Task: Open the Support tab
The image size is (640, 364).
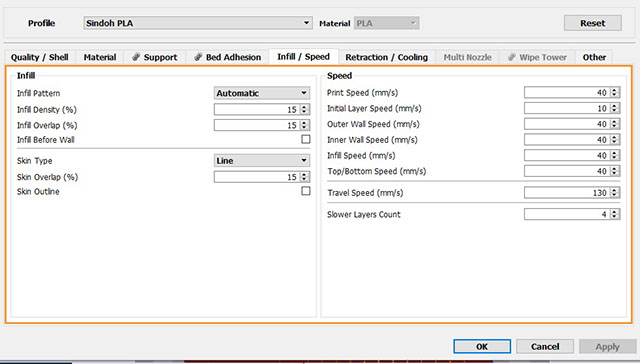Action: click(x=155, y=57)
